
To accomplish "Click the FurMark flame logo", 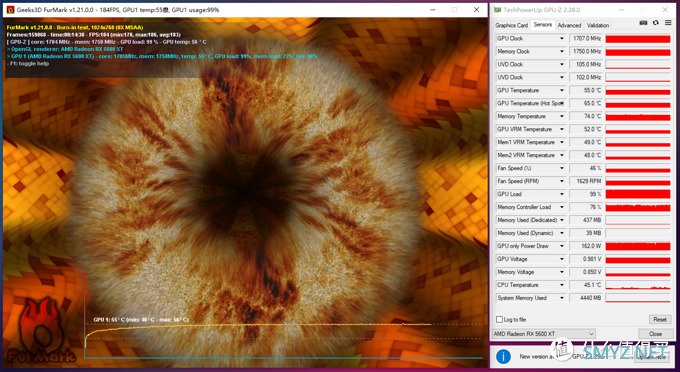I will click(41, 330).
